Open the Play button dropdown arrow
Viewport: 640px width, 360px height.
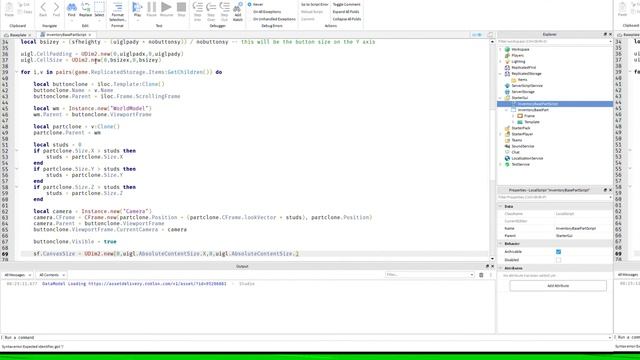click(x=138, y=19)
